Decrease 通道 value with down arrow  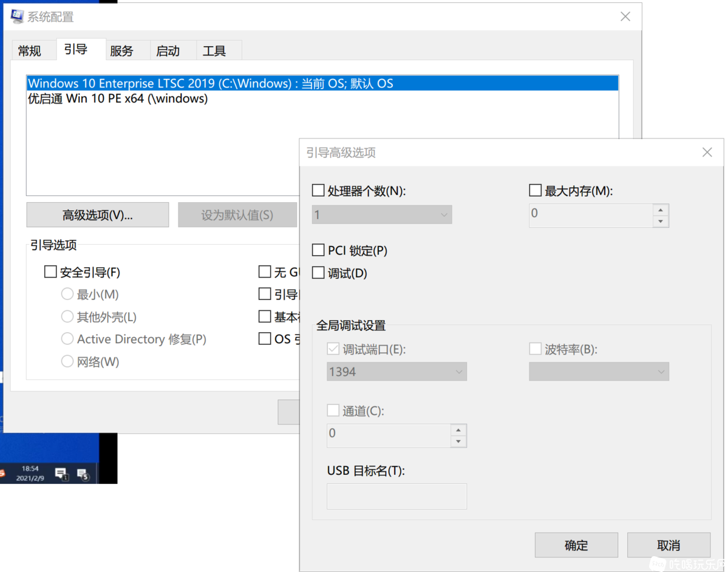click(458, 441)
